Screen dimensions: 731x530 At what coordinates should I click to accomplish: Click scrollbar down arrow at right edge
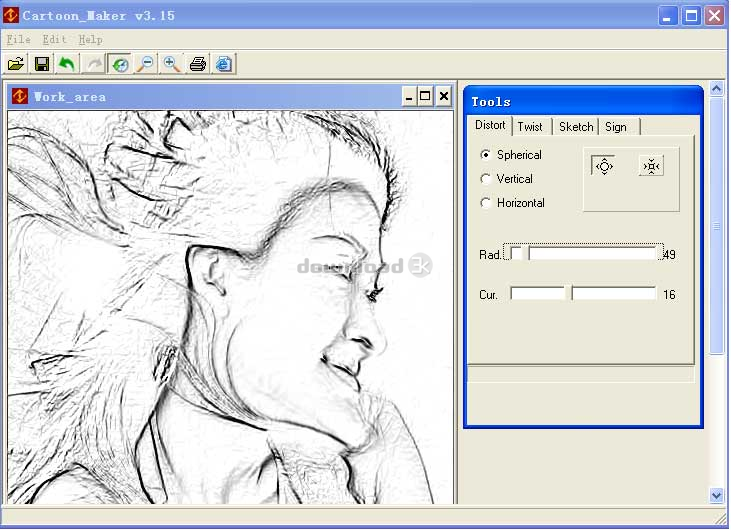717,496
